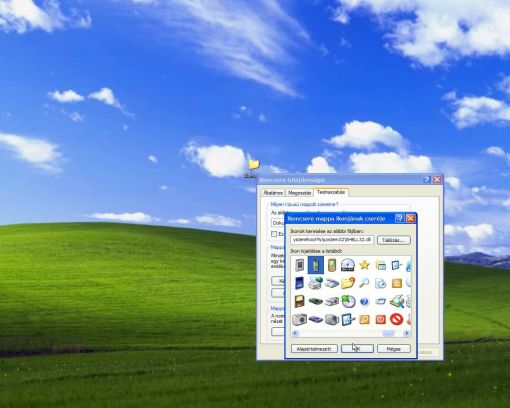The image size is (510, 408).
Task: Select the highlighted mobile phone icon
Action: [x=316, y=265]
